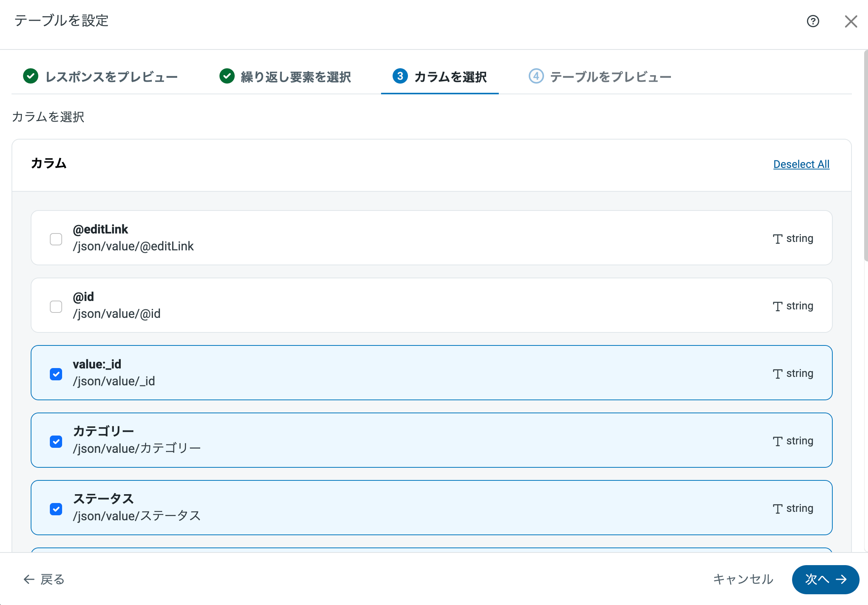Click the green check icon for レスポンスをプレビュー
The height and width of the screenshot is (605, 868).
[x=31, y=76]
